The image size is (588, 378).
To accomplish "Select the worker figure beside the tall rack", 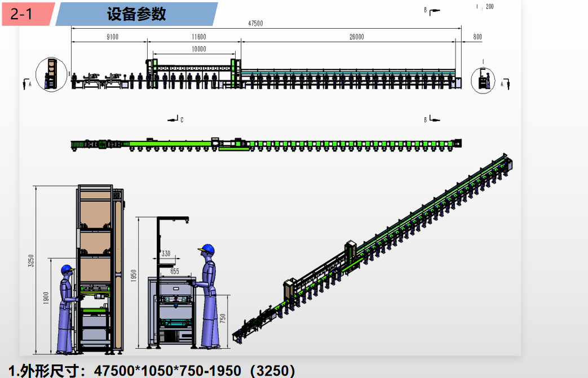I will [x=67, y=309].
